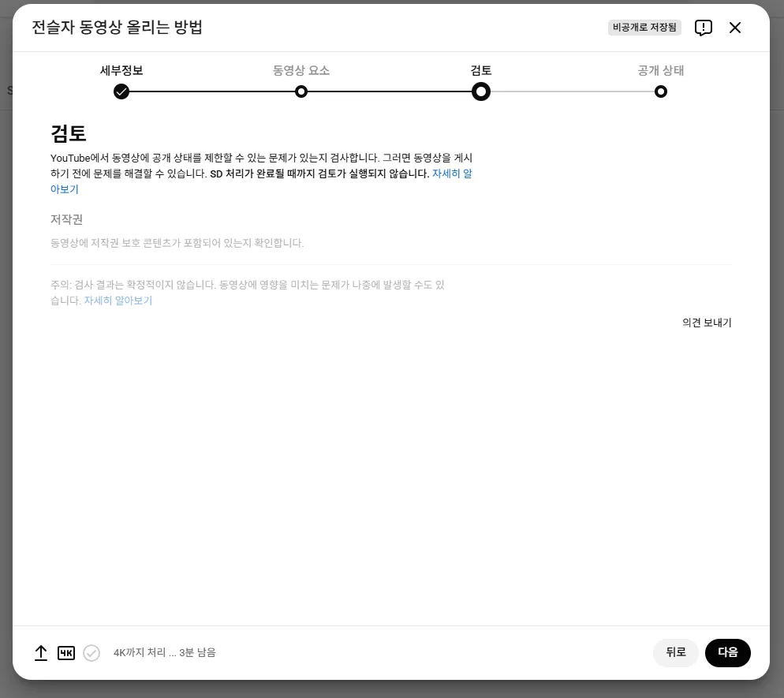
Task: Go to the 공개 상태 step label
Action: (661, 70)
